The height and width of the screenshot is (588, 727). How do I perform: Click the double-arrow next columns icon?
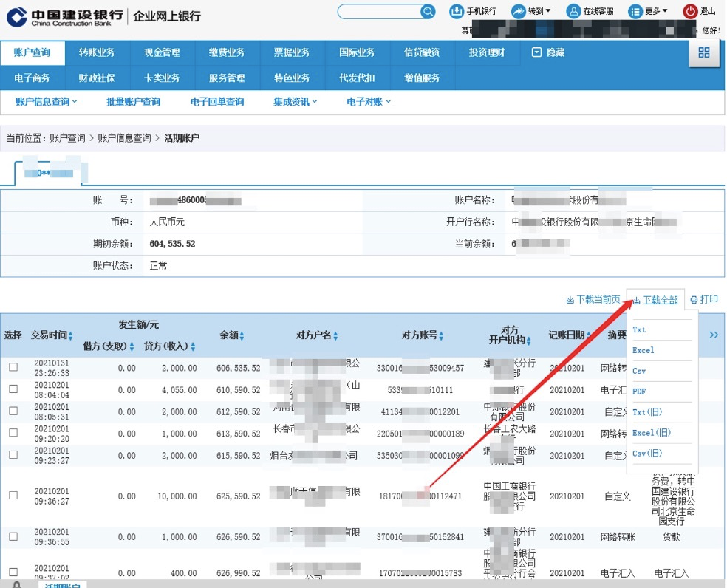714,335
